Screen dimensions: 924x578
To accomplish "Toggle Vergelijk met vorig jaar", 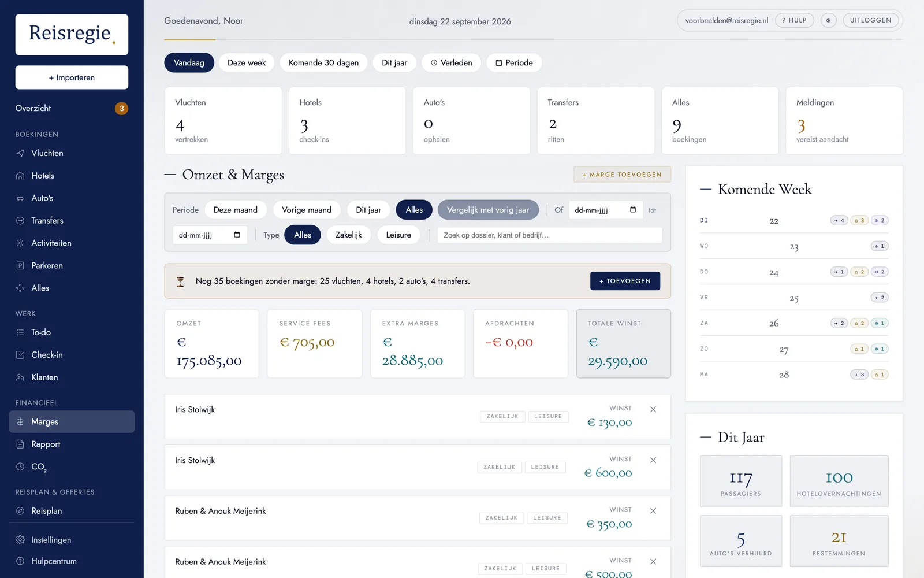I will tap(488, 210).
